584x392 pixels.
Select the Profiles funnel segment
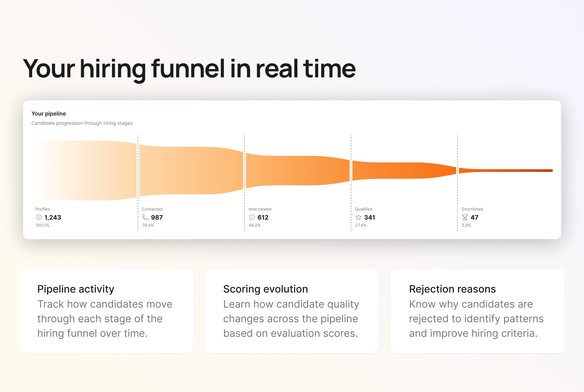pyautogui.click(x=85, y=170)
